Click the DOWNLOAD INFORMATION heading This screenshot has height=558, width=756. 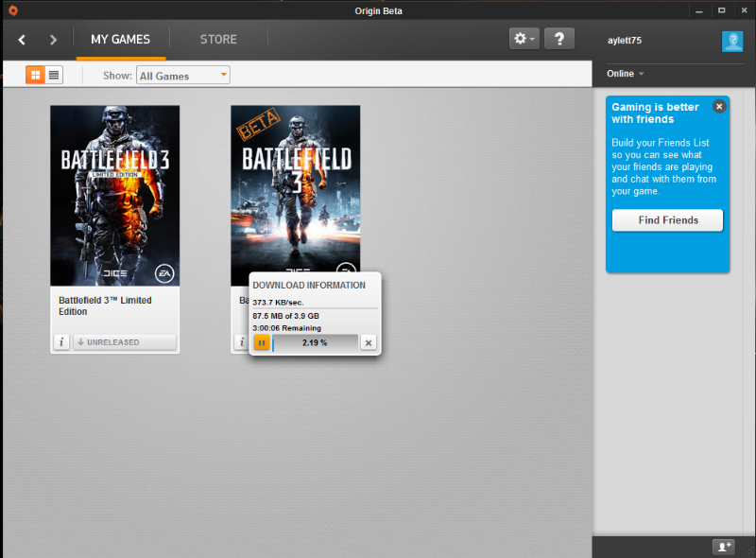coord(309,286)
